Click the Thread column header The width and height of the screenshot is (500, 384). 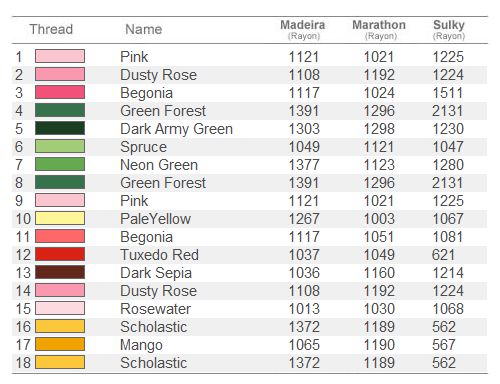click(x=51, y=29)
